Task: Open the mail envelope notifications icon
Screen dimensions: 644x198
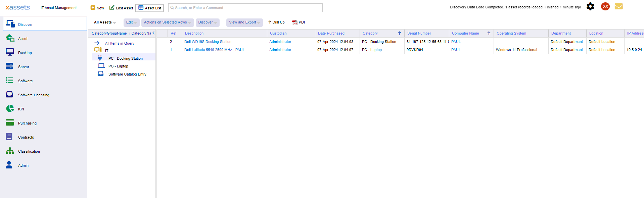Action: (x=618, y=7)
